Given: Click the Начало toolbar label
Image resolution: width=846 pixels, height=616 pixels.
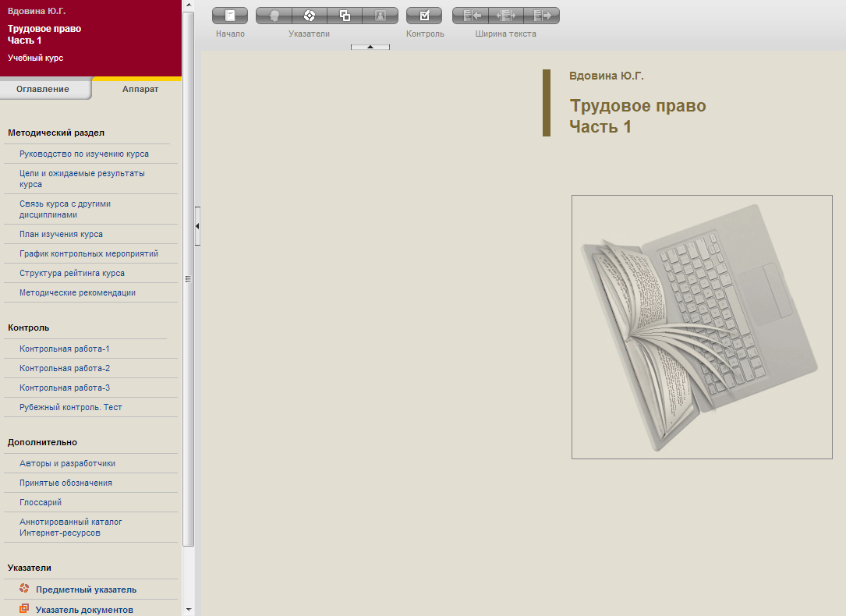Looking at the screenshot, I should click(x=230, y=34).
